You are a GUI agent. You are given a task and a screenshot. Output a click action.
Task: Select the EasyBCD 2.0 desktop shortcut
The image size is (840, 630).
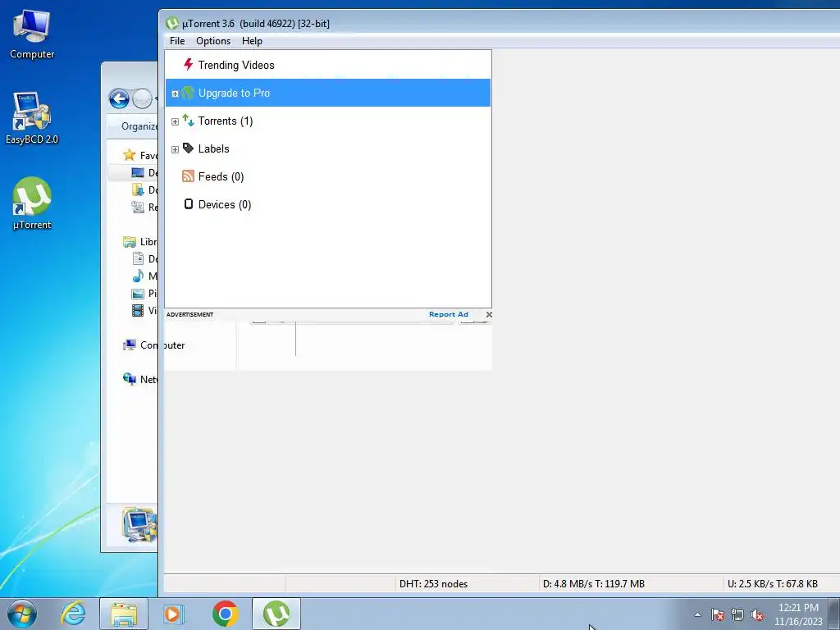pos(32,118)
